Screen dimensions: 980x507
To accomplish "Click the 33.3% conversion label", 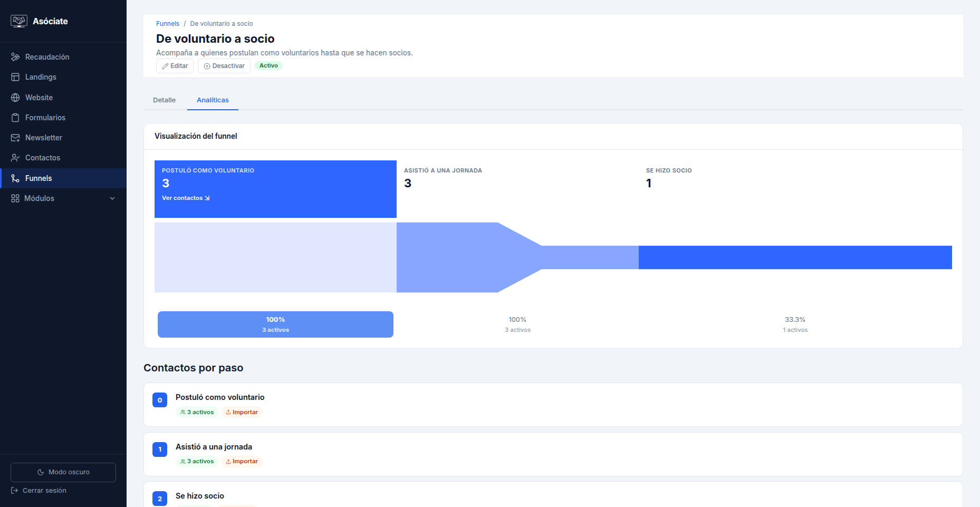I will pos(795,320).
